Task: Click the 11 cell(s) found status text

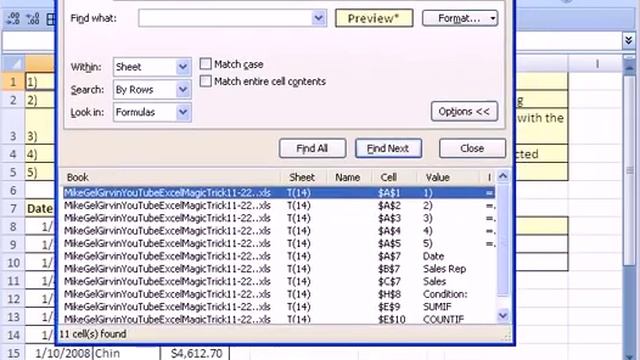Action: click(93, 334)
